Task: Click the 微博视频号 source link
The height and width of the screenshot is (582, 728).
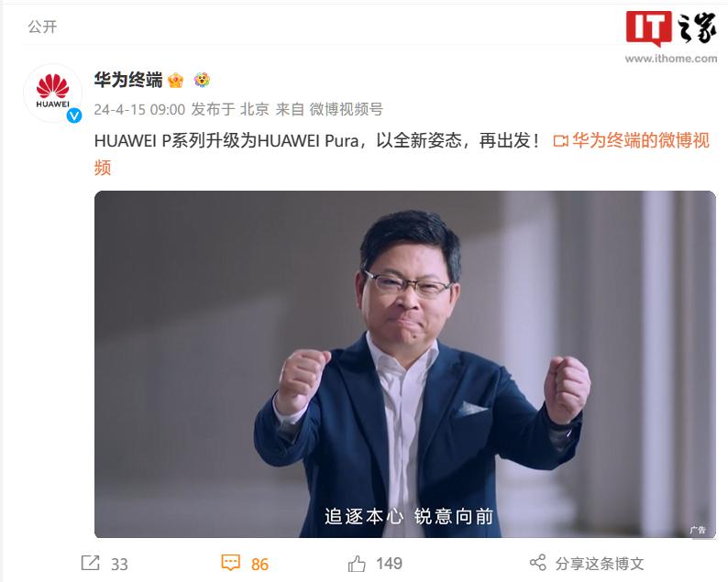Action: click(347, 110)
